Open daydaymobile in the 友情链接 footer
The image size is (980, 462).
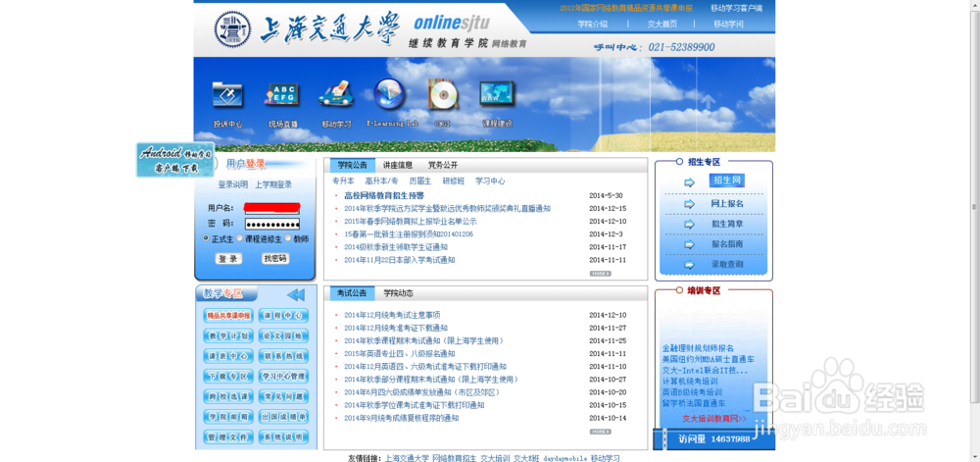(565, 458)
